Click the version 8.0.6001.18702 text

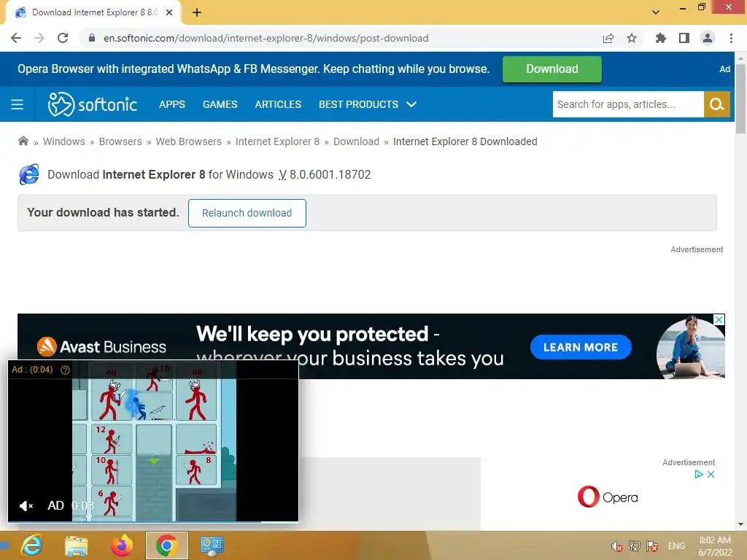coord(330,175)
